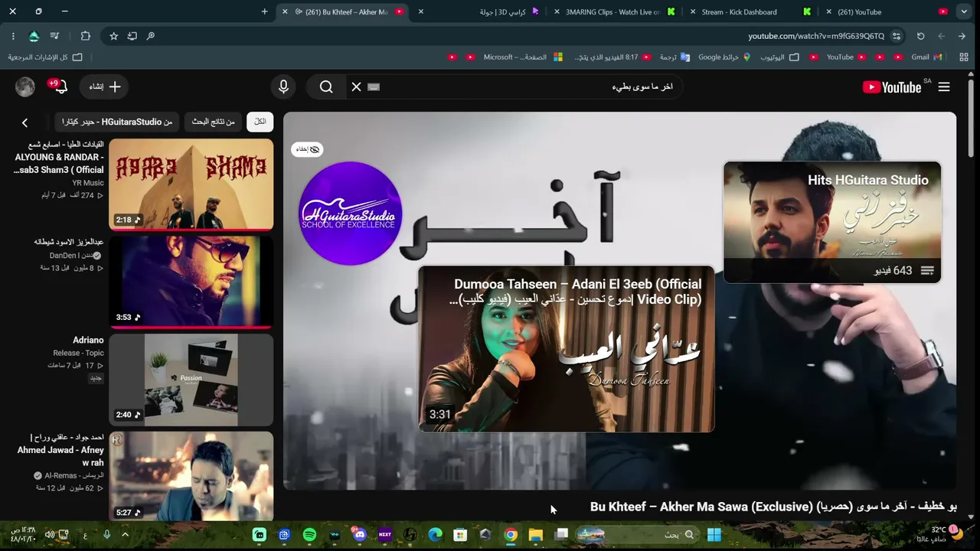980x551 pixels.
Task: Open Microsoft Edge from the taskbar
Action: 435,535
